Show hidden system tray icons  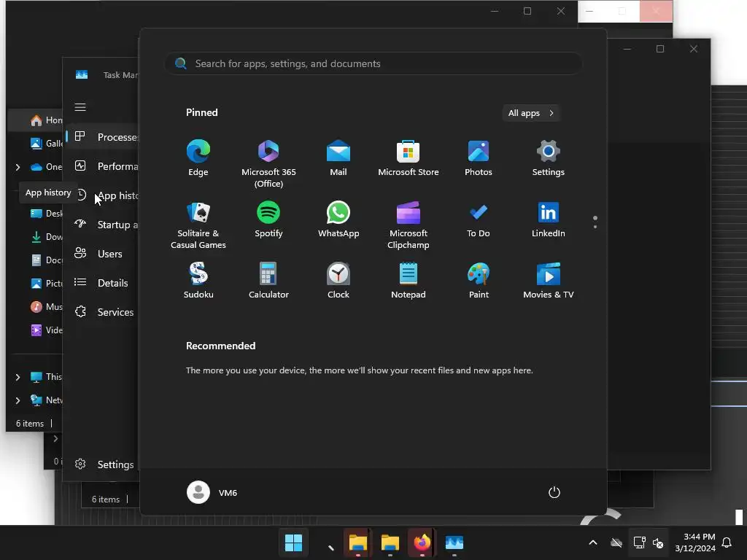coord(593,542)
